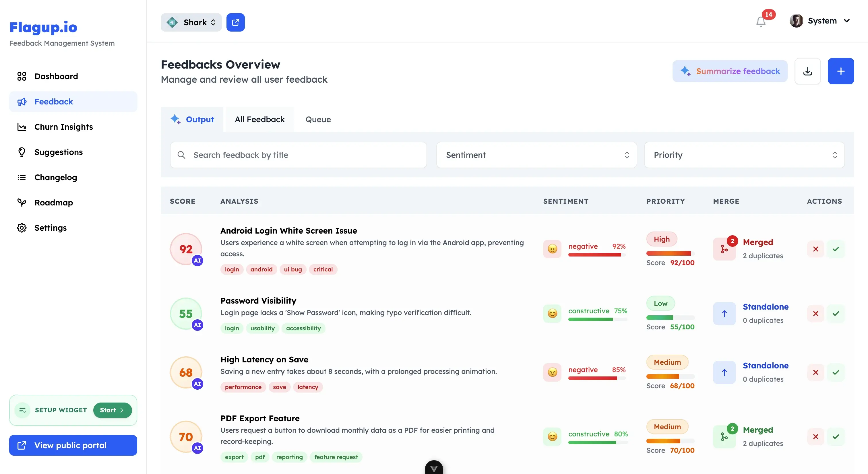868x474 pixels.
Task: Click the Search feedback by title field
Action: coord(298,155)
